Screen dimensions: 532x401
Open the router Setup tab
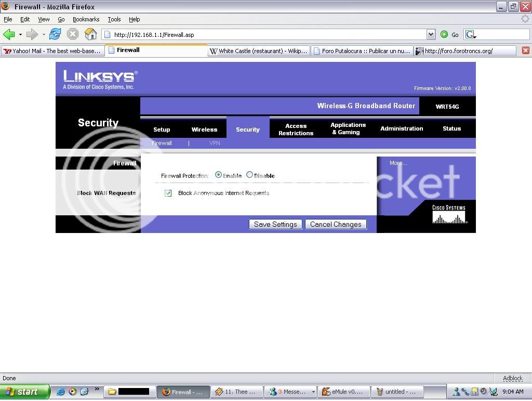pyautogui.click(x=162, y=130)
